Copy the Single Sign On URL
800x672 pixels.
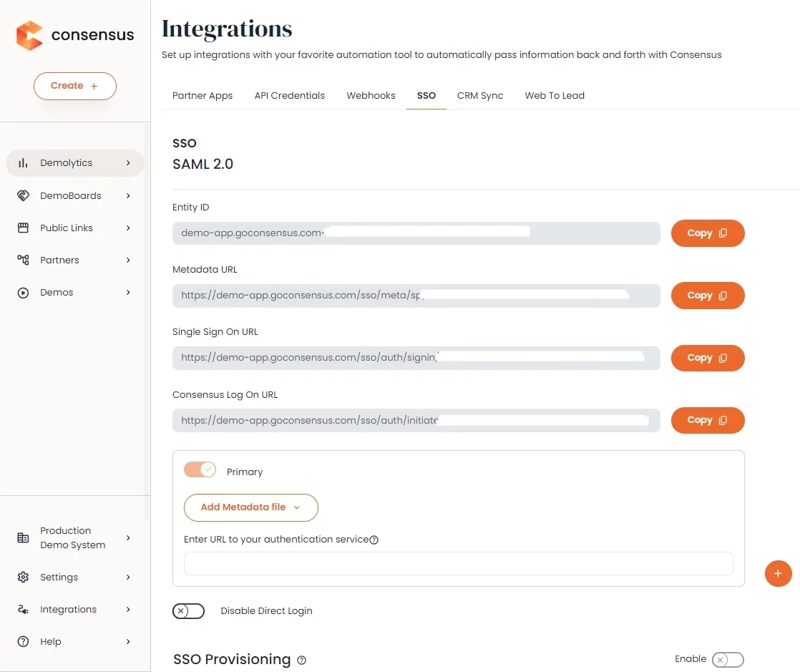point(708,358)
